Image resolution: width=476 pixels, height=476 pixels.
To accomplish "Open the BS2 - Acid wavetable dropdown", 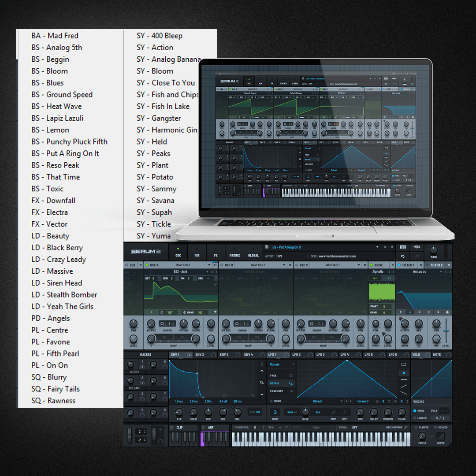I will (207, 271).
